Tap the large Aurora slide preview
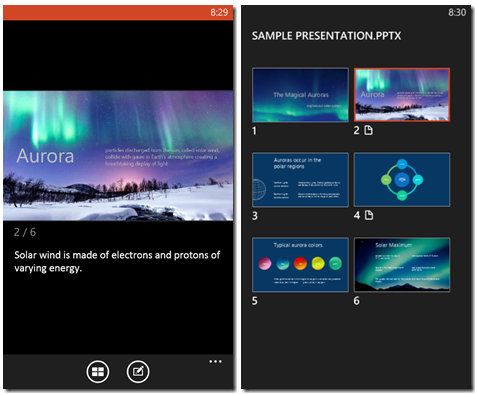 point(118,156)
